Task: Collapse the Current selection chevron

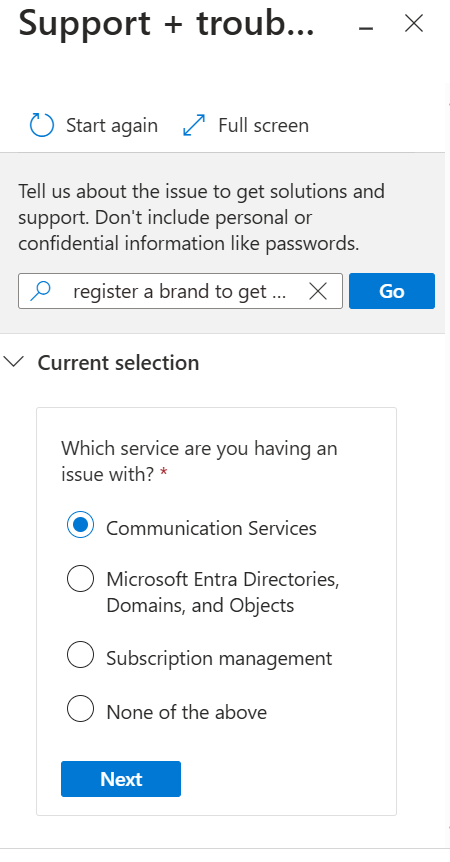Action: [x=14, y=362]
